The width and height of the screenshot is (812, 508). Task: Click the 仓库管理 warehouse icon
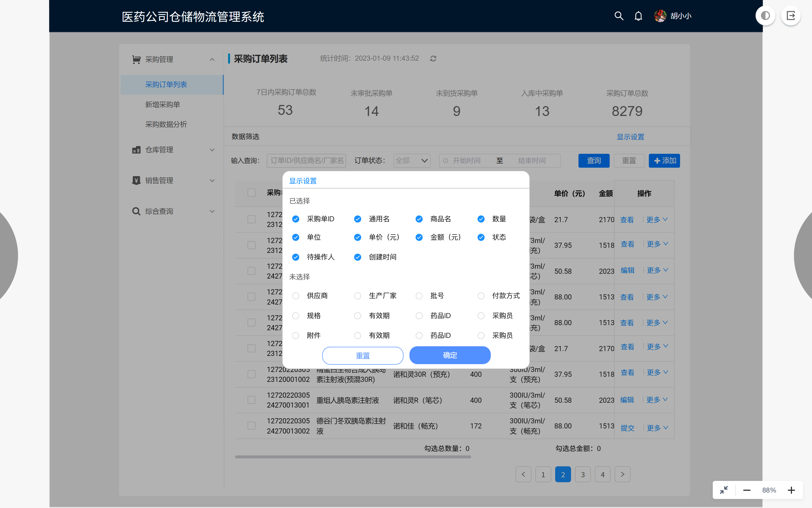[136, 150]
